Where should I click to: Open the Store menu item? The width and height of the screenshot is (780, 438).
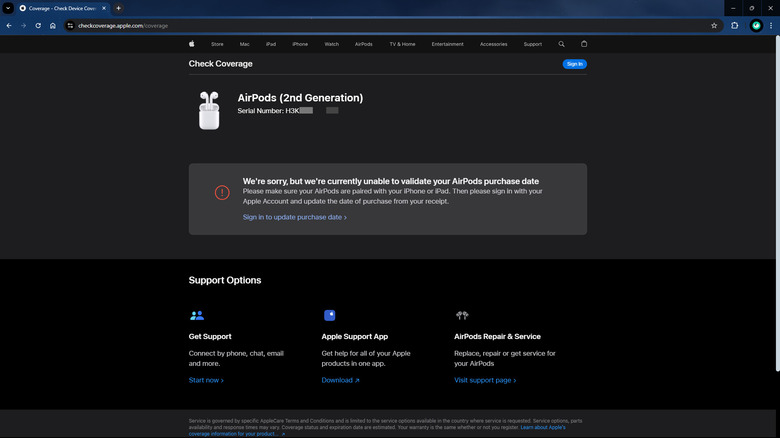(x=217, y=44)
